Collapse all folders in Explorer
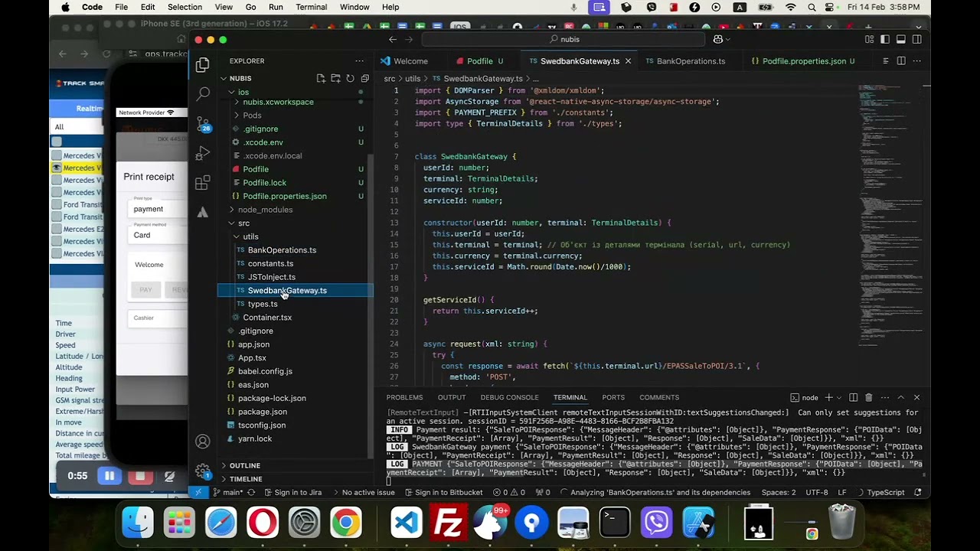This screenshot has height=551, width=980. [x=364, y=79]
